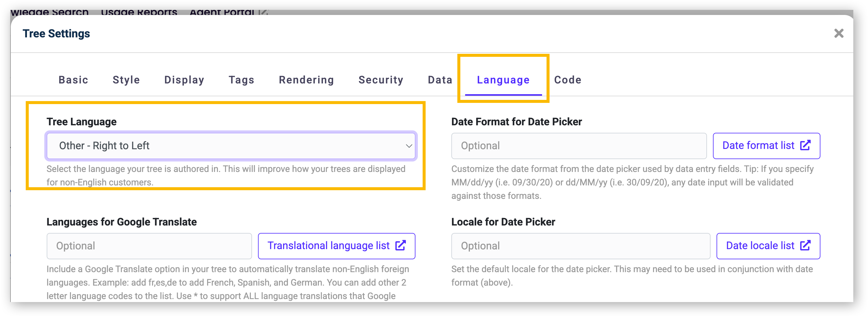Select the Language tab
Viewport: 868px width, 317px height.
[503, 80]
